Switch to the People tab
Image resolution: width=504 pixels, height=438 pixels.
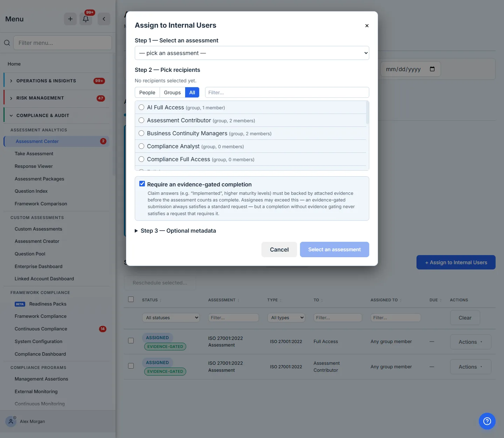[x=147, y=93]
